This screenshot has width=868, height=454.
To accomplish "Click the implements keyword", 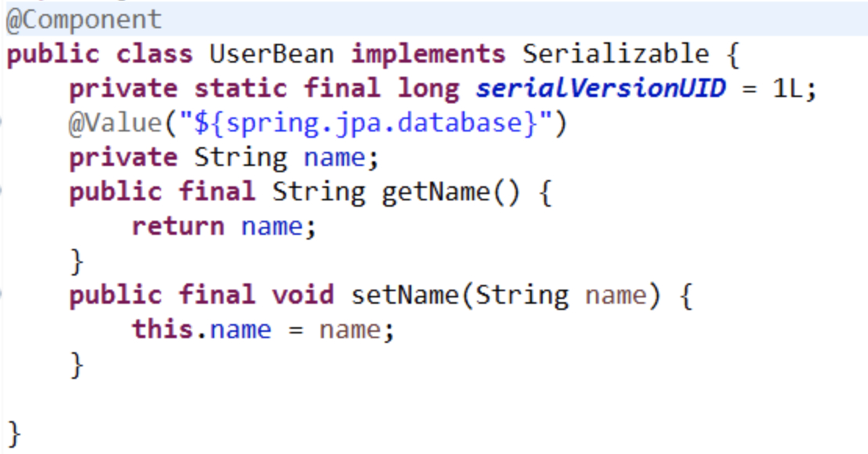I will [x=428, y=54].
